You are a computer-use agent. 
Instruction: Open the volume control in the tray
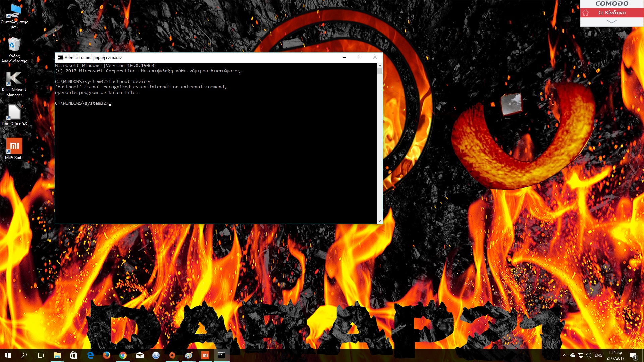(x=589, y=355)
